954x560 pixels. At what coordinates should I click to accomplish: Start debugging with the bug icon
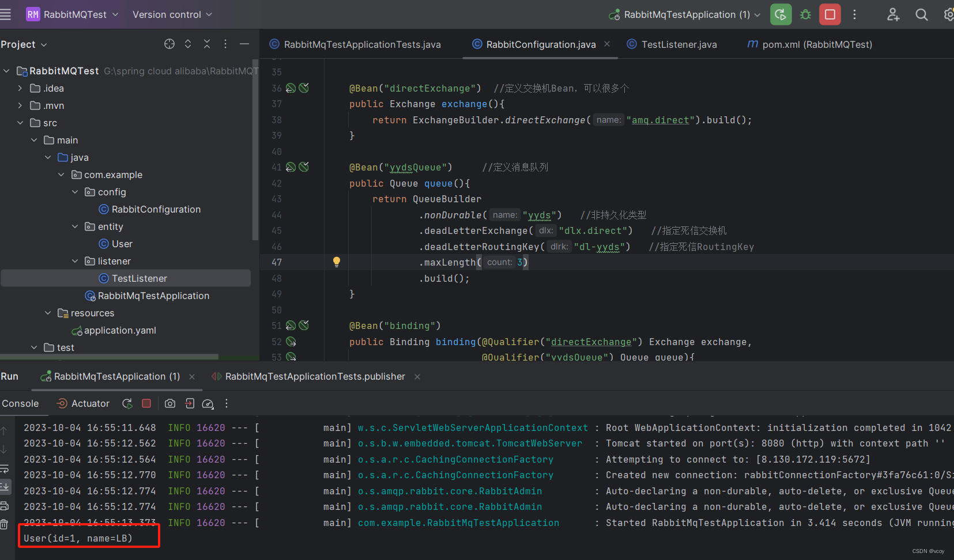coord(805,14)
